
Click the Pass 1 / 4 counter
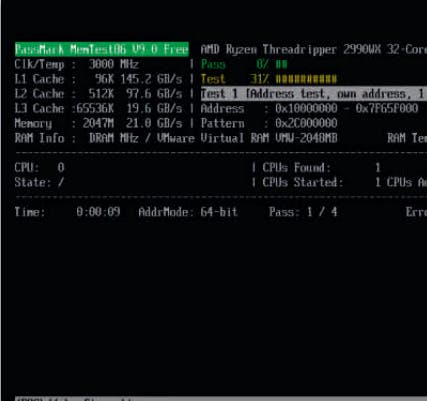[303, 212]
